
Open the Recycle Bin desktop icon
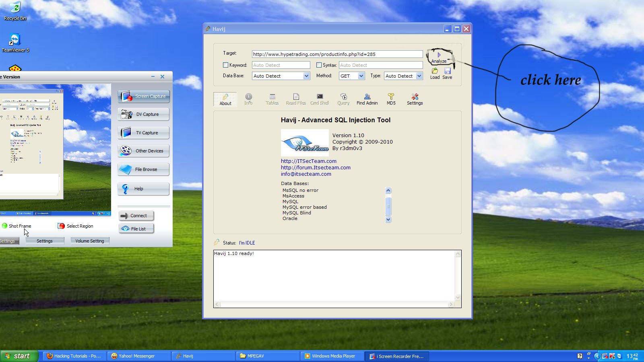(x=15, y=11)
